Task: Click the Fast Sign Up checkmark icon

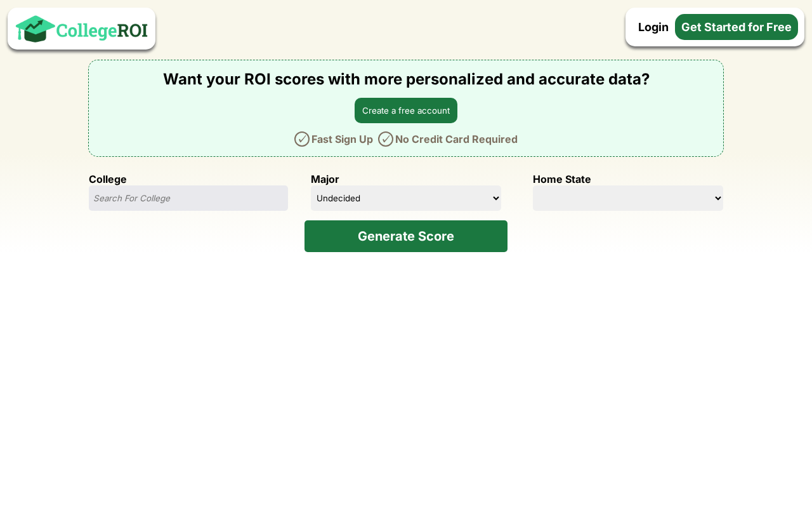Action: pyautogui.click(x=302, y=139)
